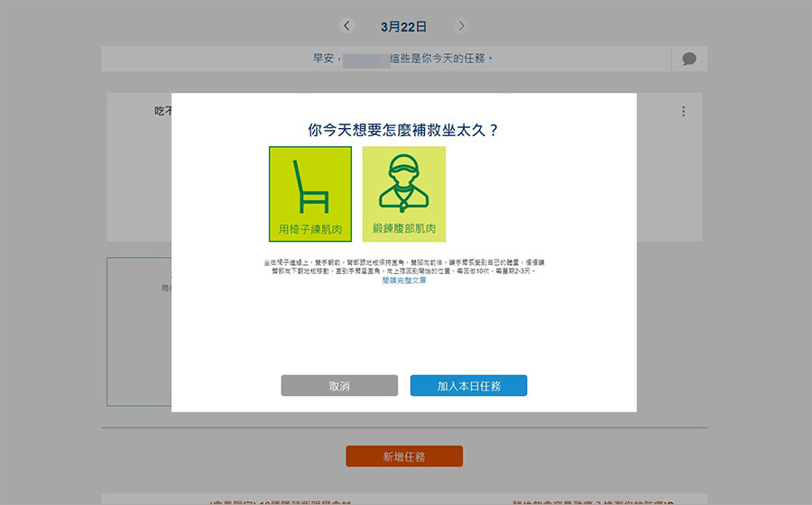
Task: Click the green chair icon
Action: click(309, 185)
